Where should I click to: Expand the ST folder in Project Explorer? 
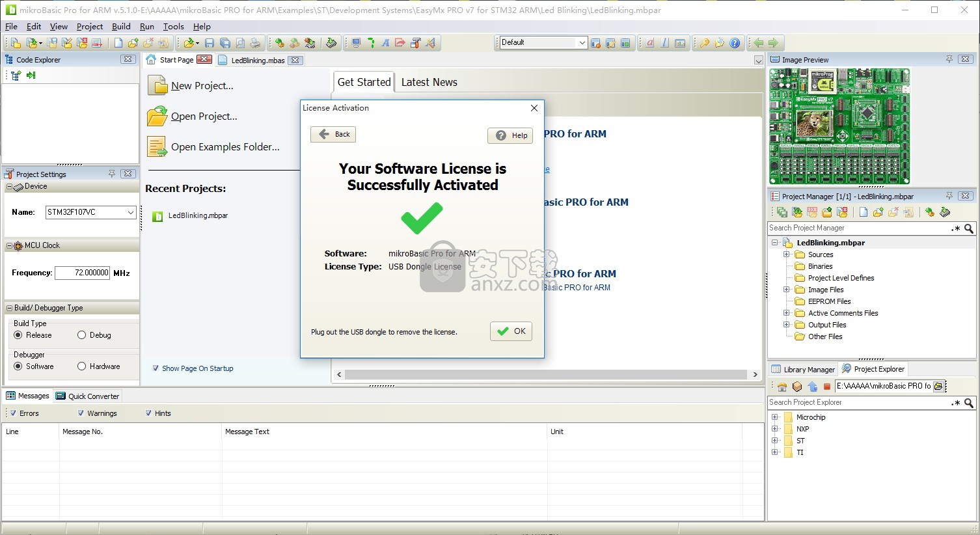(774, 441)
